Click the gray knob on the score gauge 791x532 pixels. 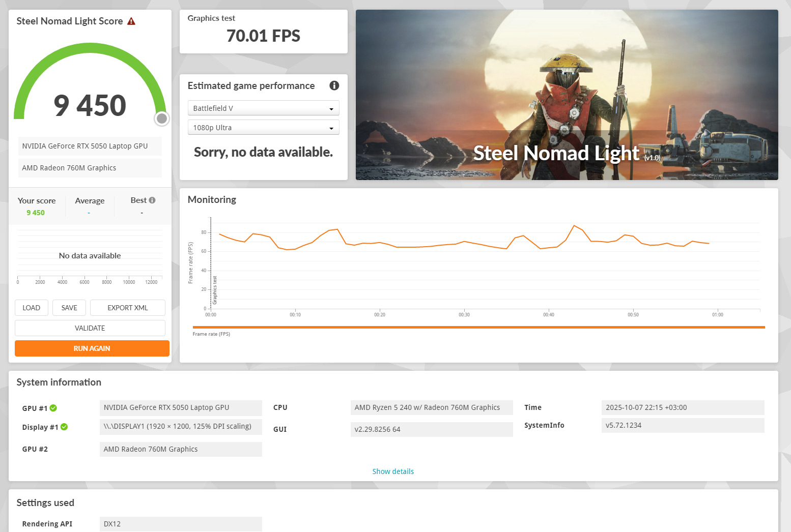pyautogui.click(x=162, y=119)
